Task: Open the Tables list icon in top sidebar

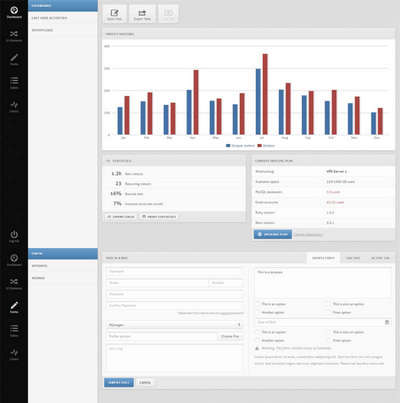Action: [14, 83]
